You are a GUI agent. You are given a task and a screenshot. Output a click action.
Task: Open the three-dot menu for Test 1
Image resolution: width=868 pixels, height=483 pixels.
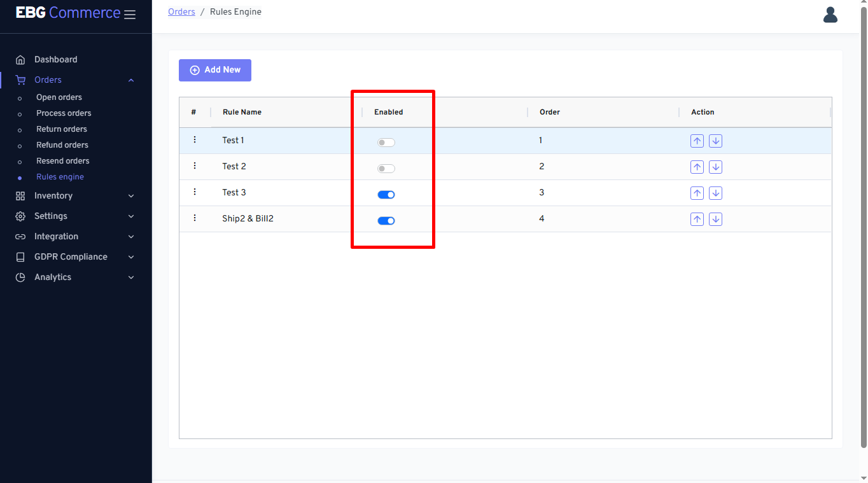(x=195, y=140)
